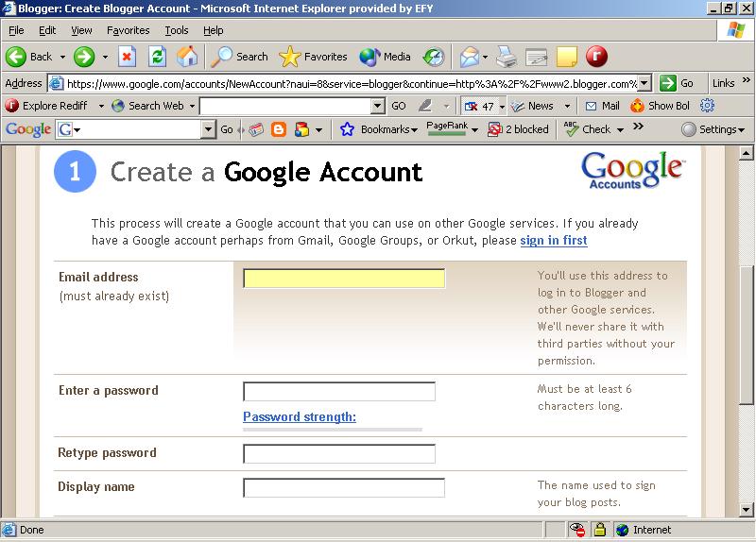The width and height of the screenshot is (756, 542).
Task: Click the page scrollbar up arrow
Action: (746, 154)
